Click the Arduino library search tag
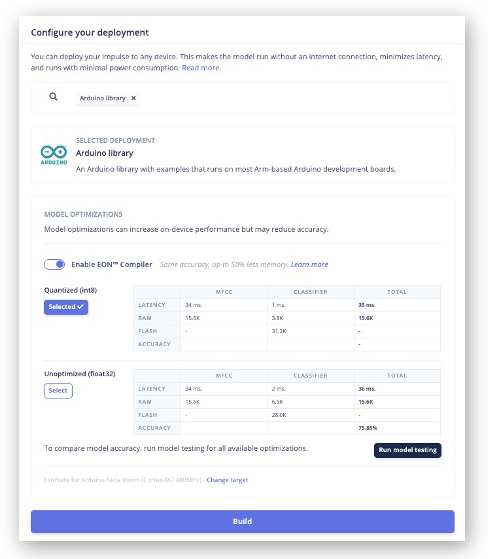The height and width of the screenshot is (559, 488). (x=103, y=98)
